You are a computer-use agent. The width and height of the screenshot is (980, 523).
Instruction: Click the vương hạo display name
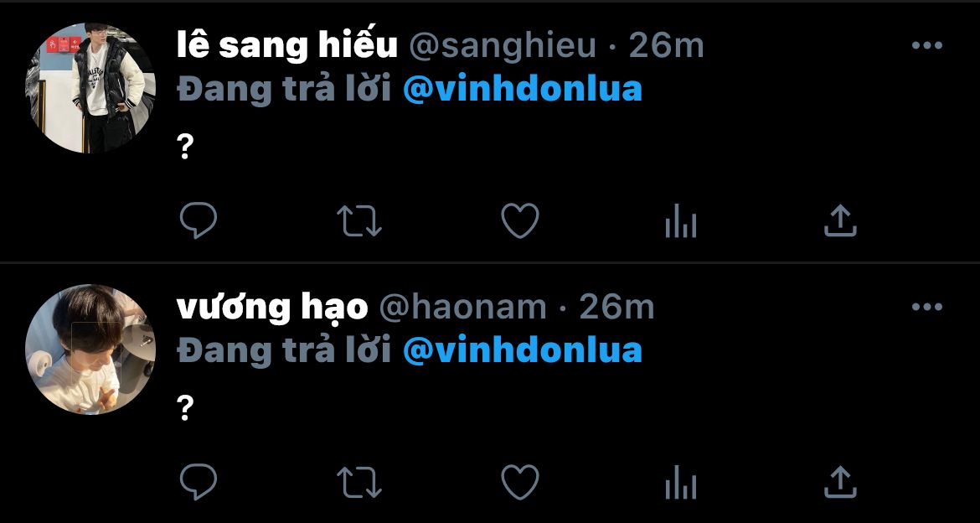pos(272,308)
